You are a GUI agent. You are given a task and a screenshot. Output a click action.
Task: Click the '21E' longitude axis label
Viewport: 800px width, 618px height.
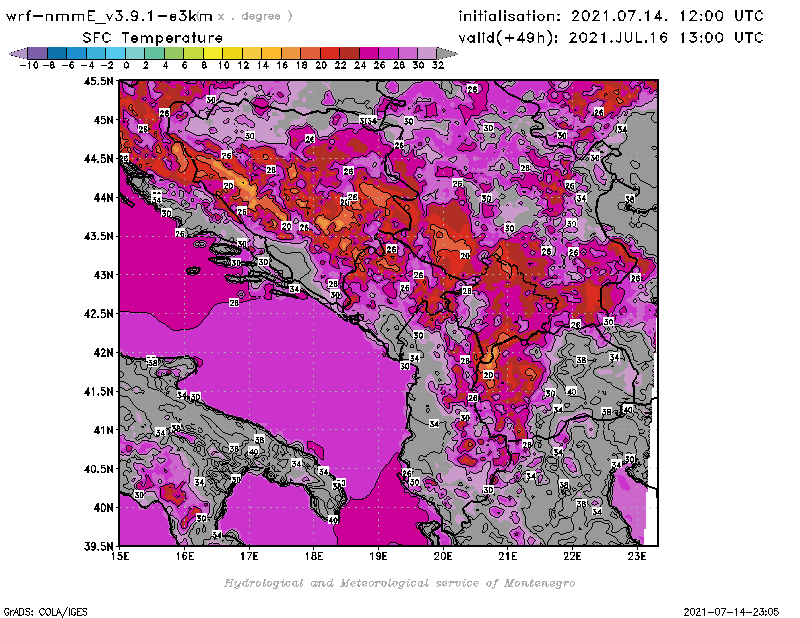(508, 556)
